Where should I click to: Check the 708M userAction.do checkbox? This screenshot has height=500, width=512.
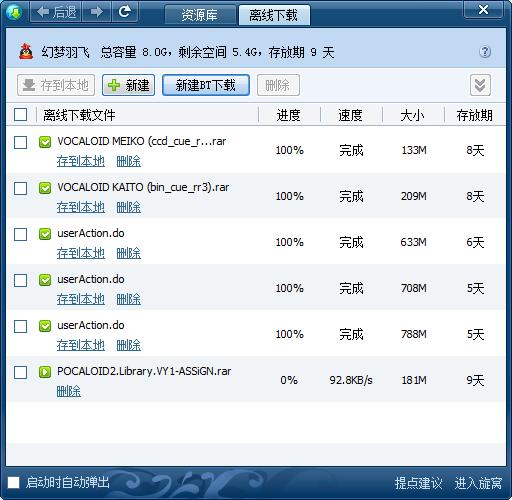(x=21, y=280)
